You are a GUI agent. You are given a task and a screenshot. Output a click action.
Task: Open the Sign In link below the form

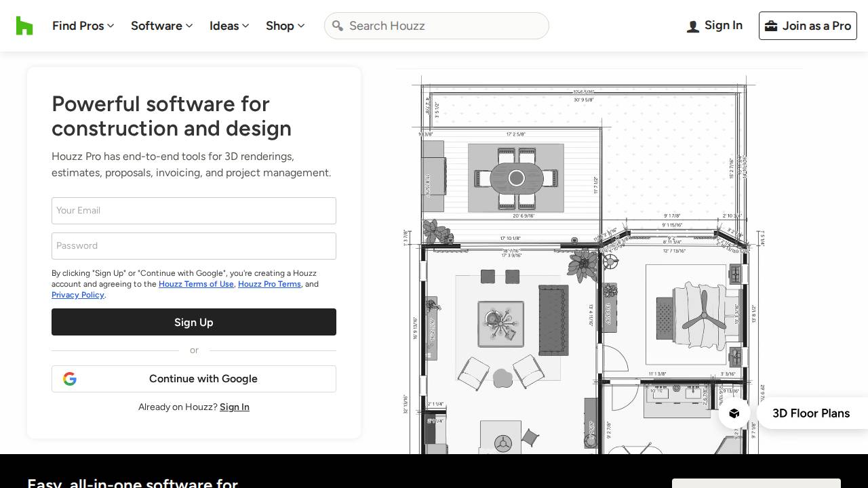pos(235,407)
